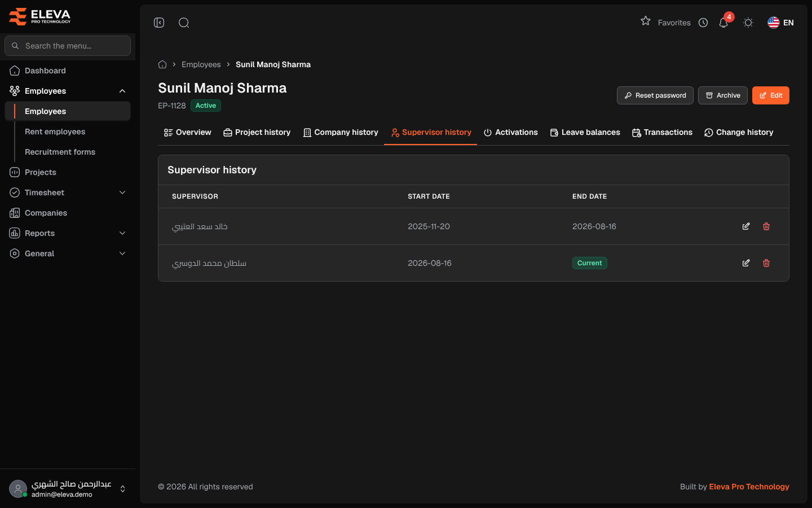Expand the Reports sidebar group

tap(68, 233)
